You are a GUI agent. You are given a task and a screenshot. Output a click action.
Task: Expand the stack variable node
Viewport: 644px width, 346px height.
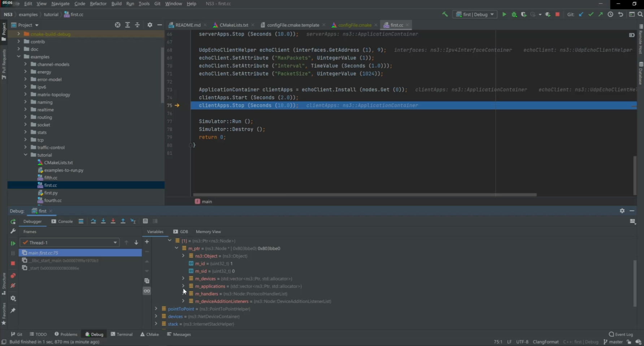[156, 324]
